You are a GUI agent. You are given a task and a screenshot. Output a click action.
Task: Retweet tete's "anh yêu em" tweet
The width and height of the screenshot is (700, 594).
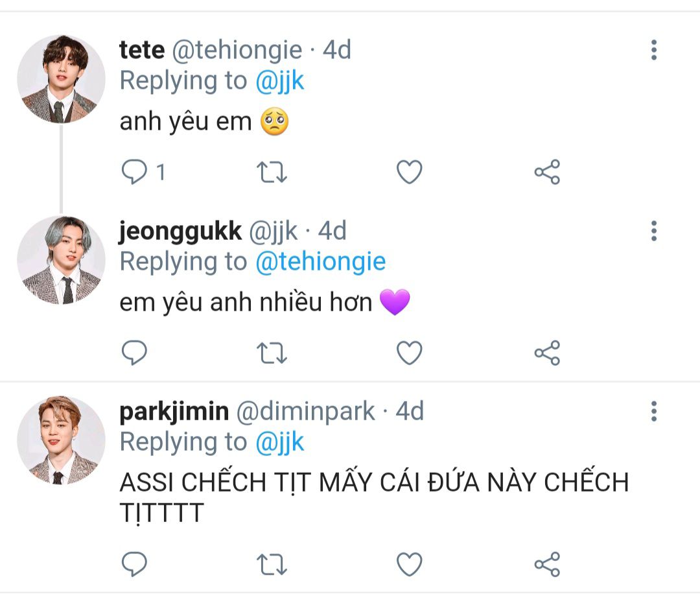(x=272, y=172)
